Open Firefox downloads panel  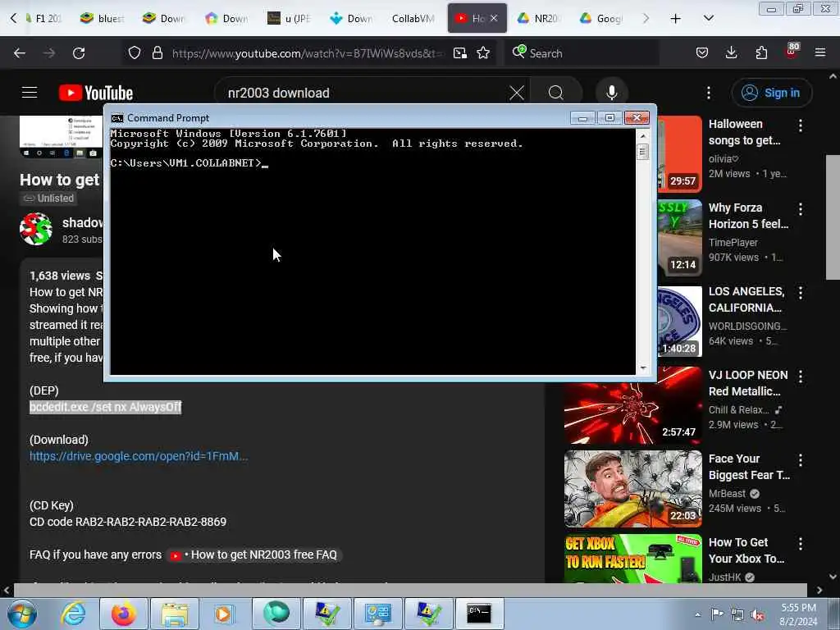(731, 53)
